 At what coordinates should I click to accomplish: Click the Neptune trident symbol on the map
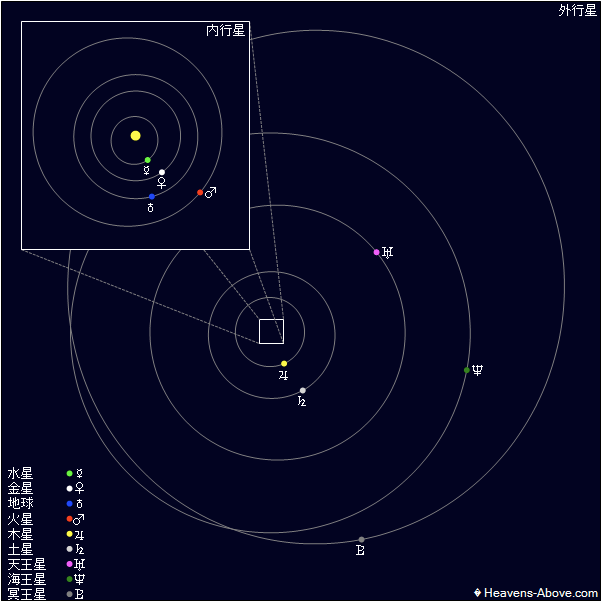click(x=477, y=370)
